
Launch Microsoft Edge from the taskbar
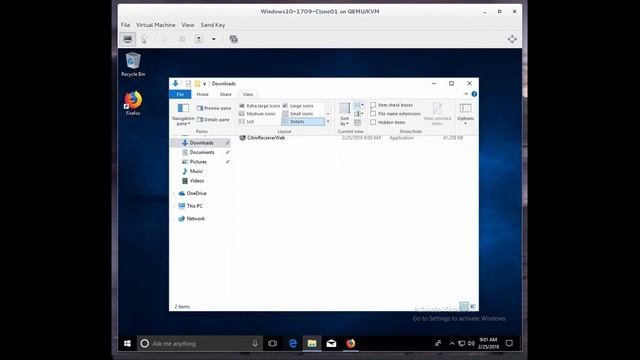pos(293,343)
